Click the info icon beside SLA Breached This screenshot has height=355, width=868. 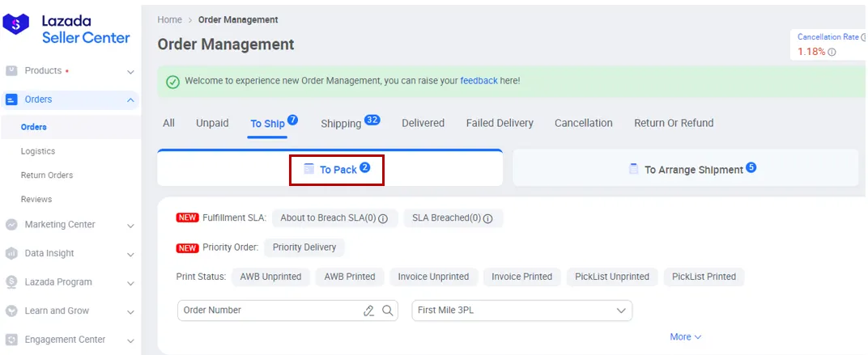488,218
